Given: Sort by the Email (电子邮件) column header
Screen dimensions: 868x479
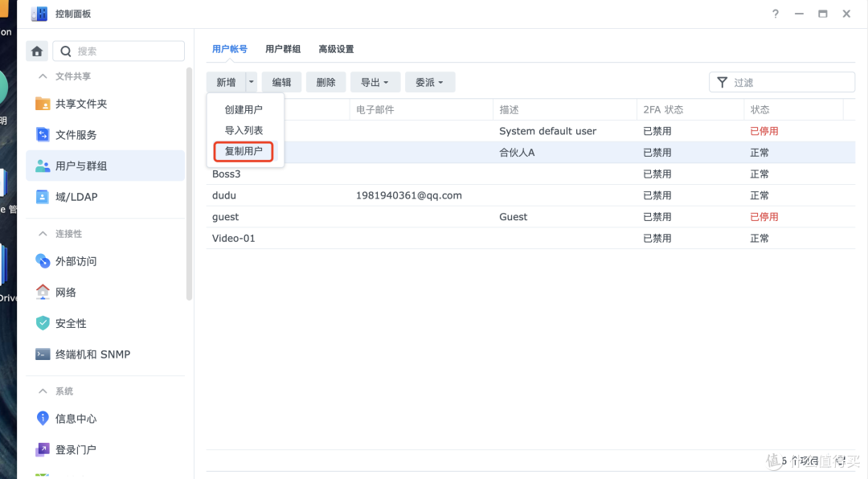Looking at the screenshot, I should click(x=420, y=109).
